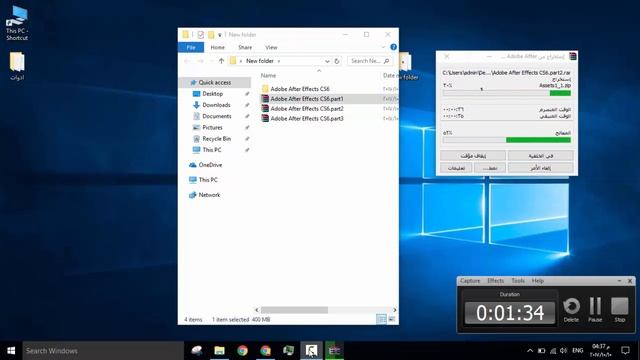
Task: Switch to Large icons view layout icon
Action: pos(392,320)
